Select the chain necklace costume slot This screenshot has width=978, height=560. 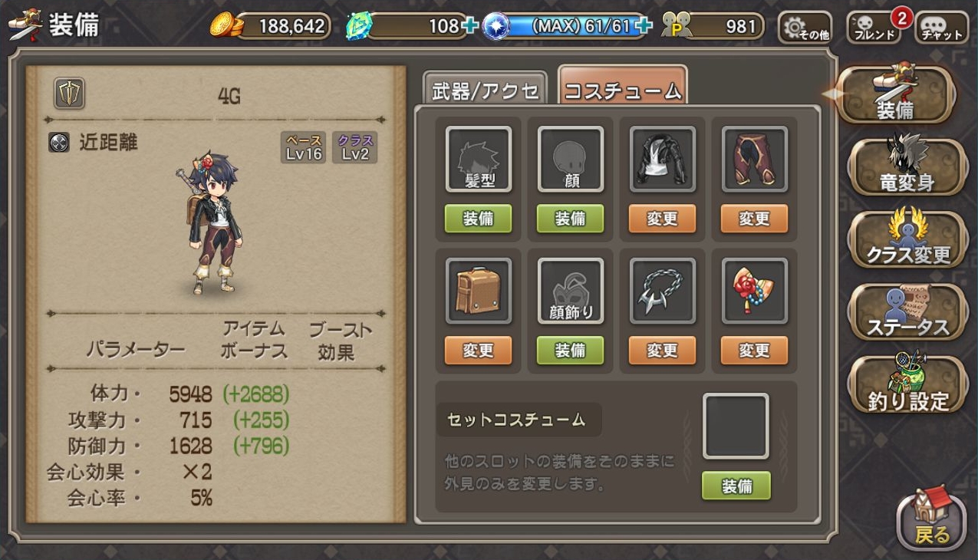point(663,291)
